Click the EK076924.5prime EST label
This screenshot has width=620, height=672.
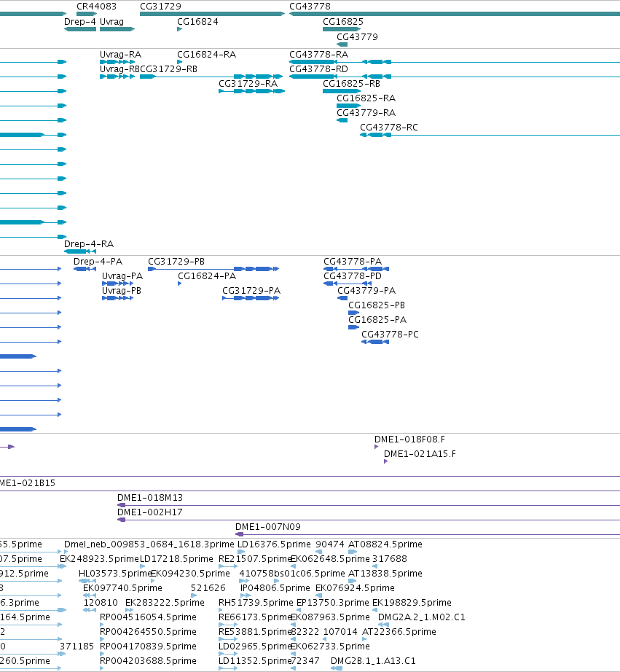coord(356,588)
